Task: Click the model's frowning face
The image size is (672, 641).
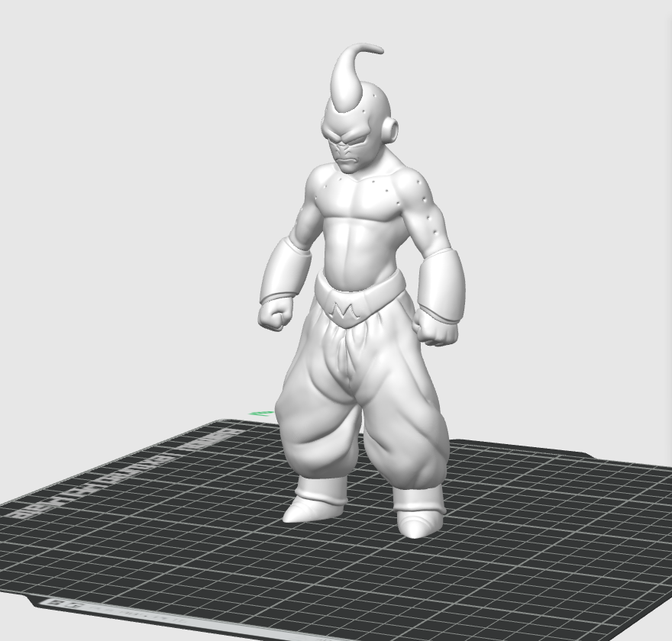Action: point(347,148)
